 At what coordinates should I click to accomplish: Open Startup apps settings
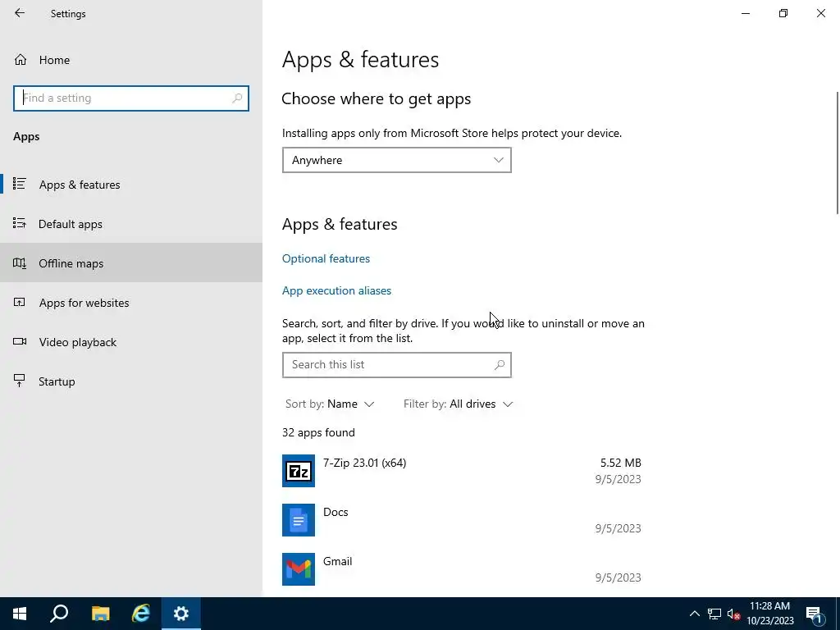[131, 381]
